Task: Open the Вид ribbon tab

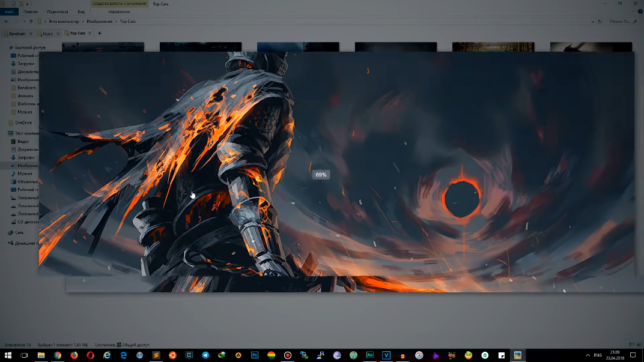Action: 81,12
